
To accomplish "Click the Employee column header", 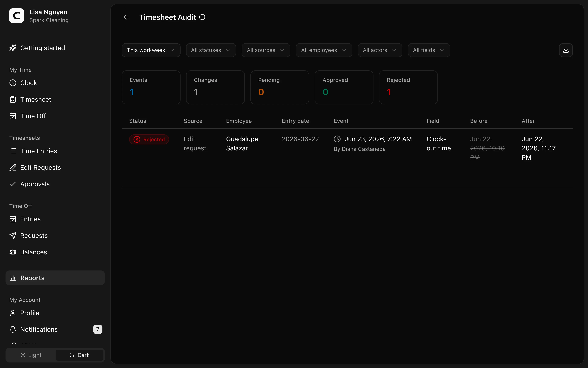I will 239,121.
